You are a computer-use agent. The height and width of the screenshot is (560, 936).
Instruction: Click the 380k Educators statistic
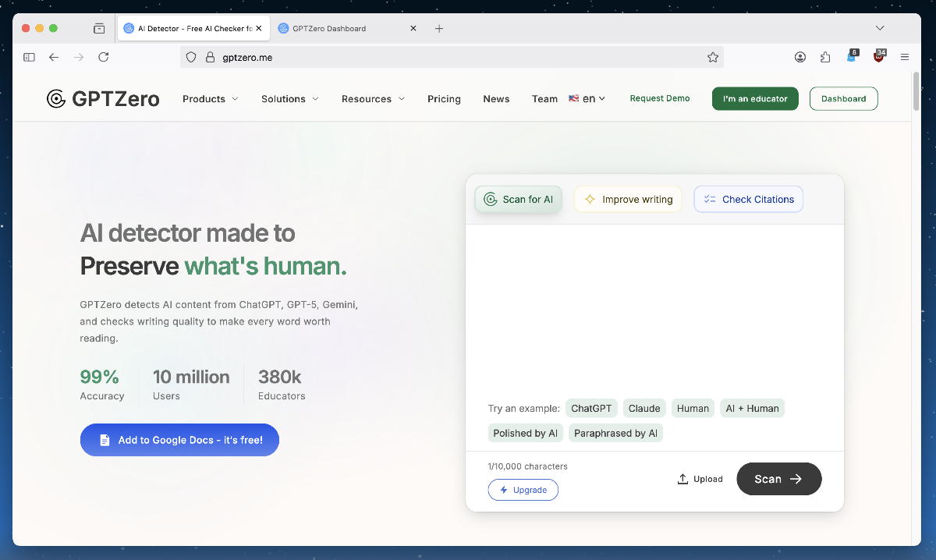coord(282,385)
